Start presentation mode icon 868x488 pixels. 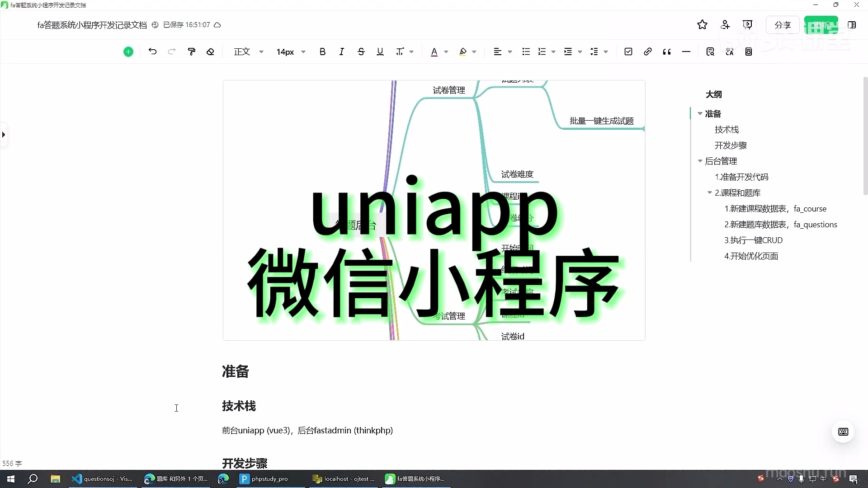click(x=747, y=25)
